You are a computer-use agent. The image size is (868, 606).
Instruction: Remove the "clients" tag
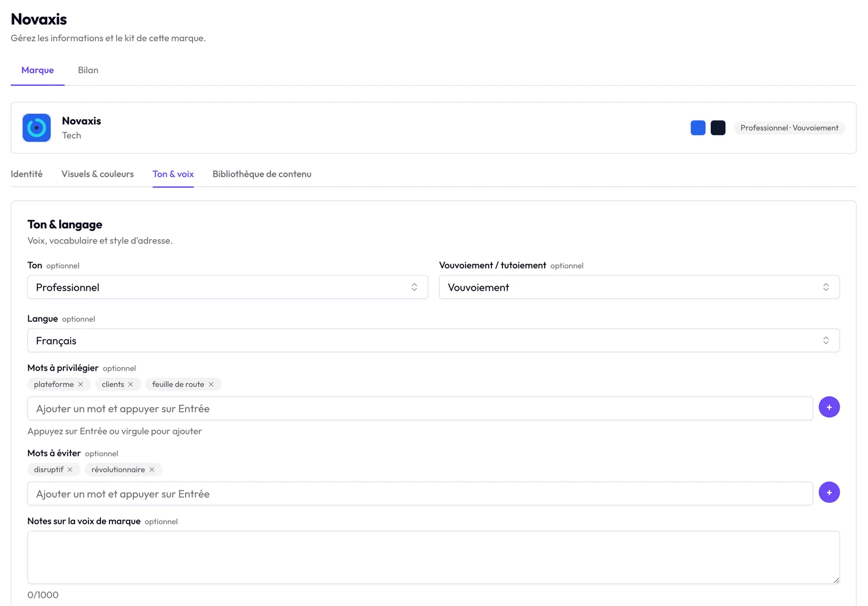(x=131, y=384)
